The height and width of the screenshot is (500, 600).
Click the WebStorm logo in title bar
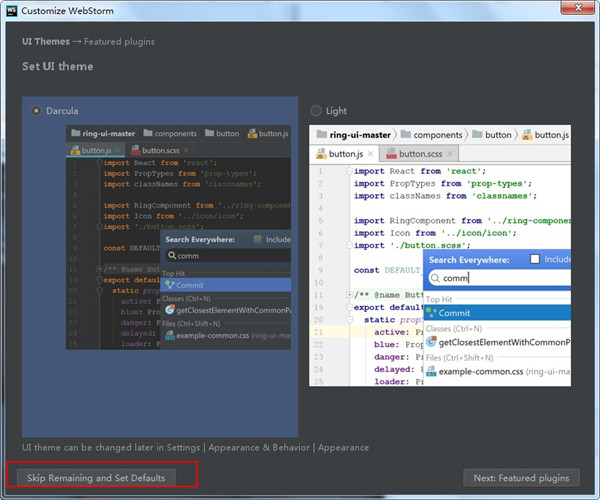(x=13, y=11)
